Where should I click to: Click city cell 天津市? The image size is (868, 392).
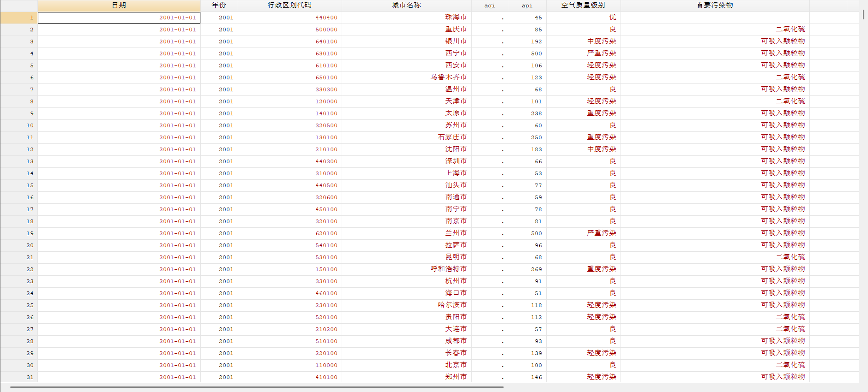pos(406,101)
